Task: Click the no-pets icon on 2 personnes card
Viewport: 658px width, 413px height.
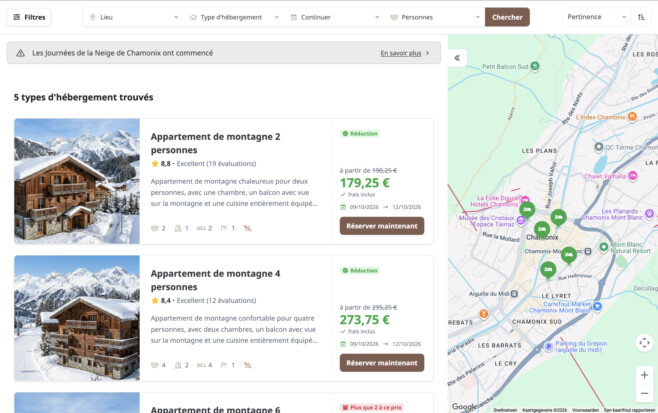Action: [248, 228]
